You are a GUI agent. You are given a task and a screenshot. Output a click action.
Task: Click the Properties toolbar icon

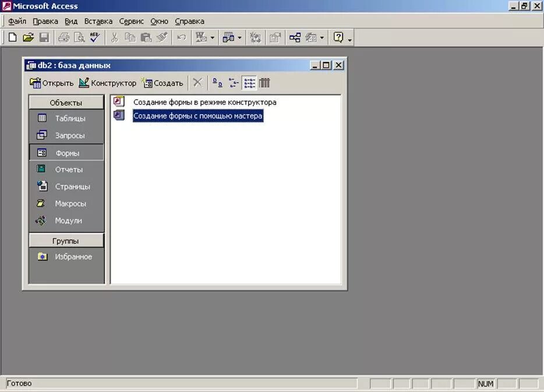(x=275, y=37)
